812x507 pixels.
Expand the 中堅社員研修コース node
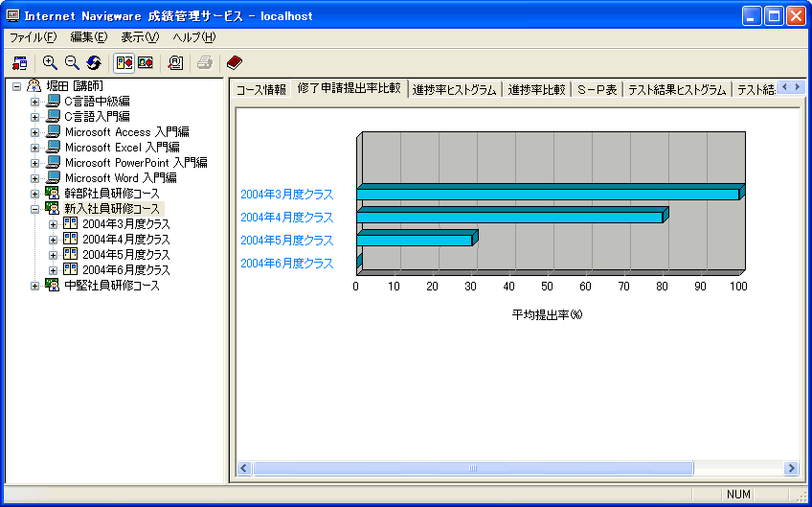coord(34,286)
